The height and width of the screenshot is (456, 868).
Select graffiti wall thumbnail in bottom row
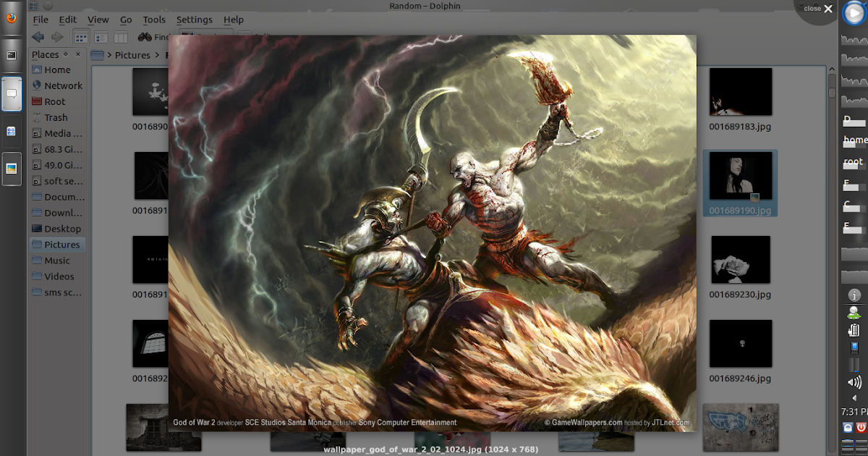pyautogui.click(x=740, y=427)
